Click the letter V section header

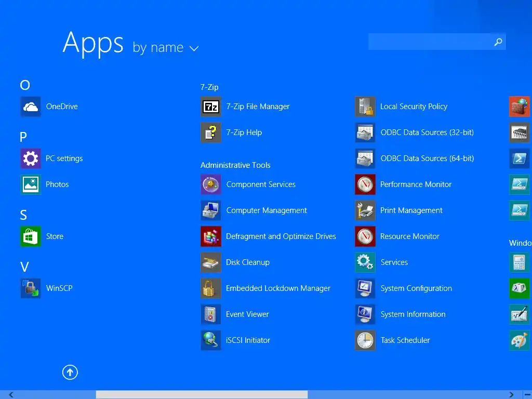point(24,267)
